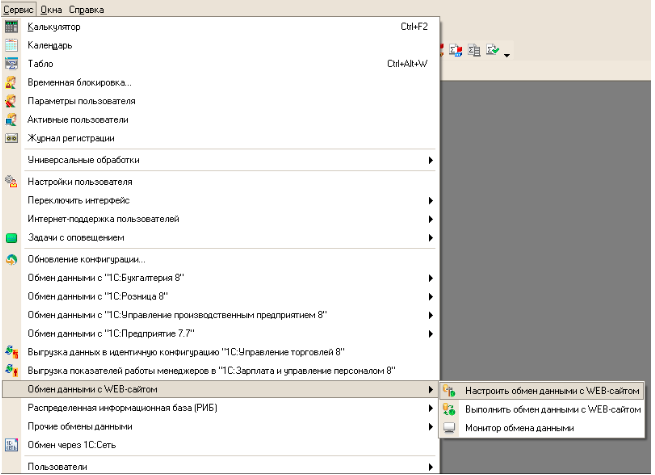
Task: Choose Выполнить обмен данными с WEB-сайтом
Action: (542, 409)
